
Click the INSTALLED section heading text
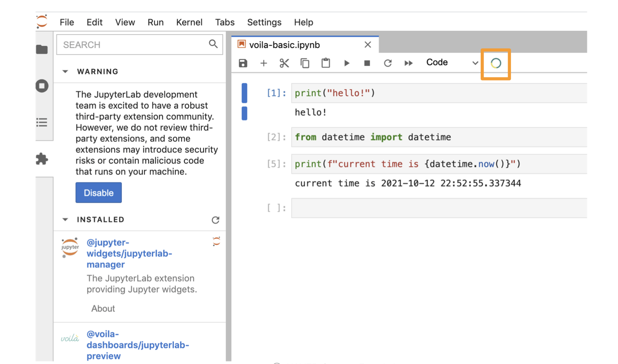point(100,220)
